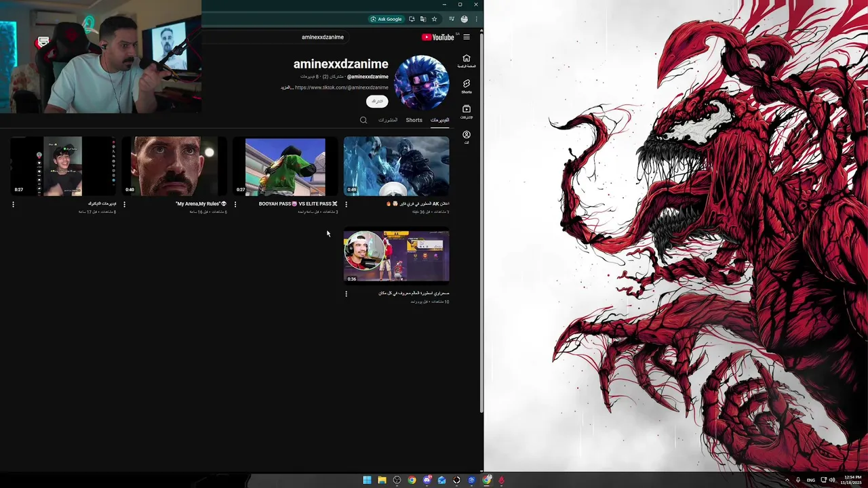This screenshot has width=868, height=488.
Task: Open Google Chrome from the taskbar
Action: 412,480
